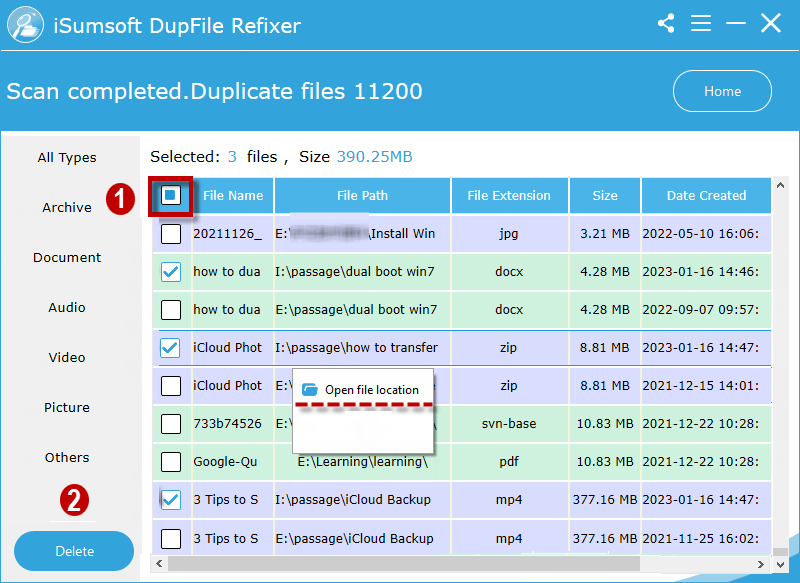Click the E:\passage\dual boot win7 path cell
The height and width of the screenshot is (583, 800).
point(362,310)
